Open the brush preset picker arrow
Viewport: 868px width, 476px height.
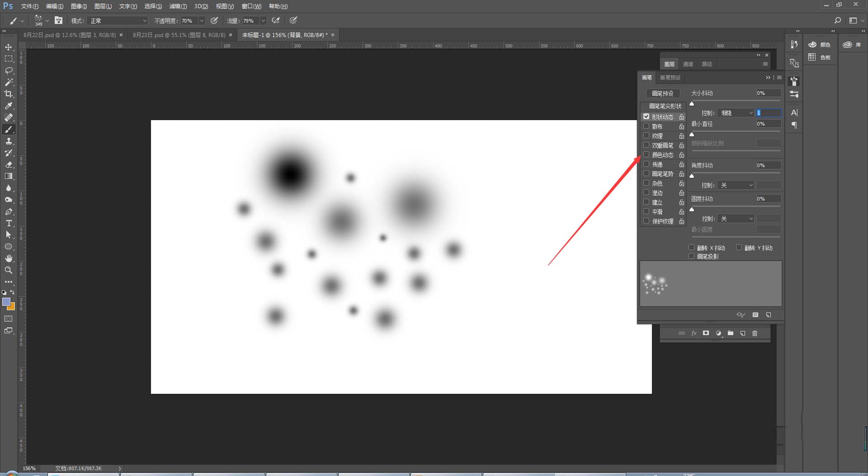point(47,21)
